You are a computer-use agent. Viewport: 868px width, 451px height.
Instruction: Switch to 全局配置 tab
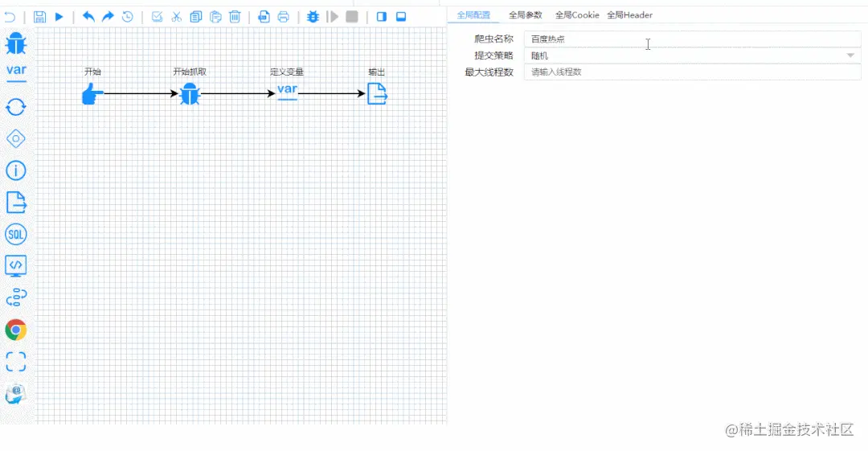pyautogui.click(x=473, y=15)
